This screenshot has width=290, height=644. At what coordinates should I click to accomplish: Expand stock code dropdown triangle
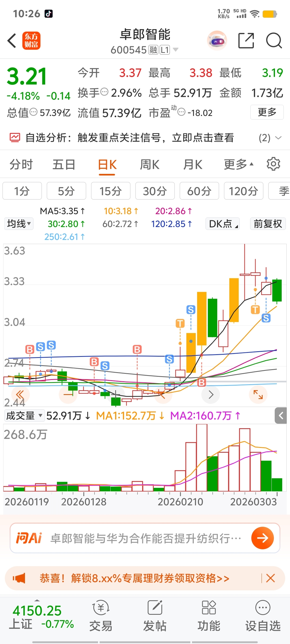[175, 50]
